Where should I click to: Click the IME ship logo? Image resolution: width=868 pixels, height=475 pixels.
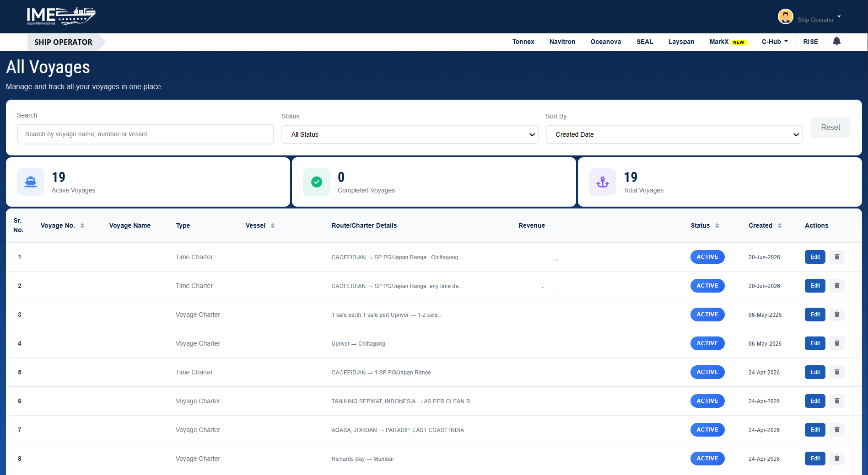pos(61,16)
